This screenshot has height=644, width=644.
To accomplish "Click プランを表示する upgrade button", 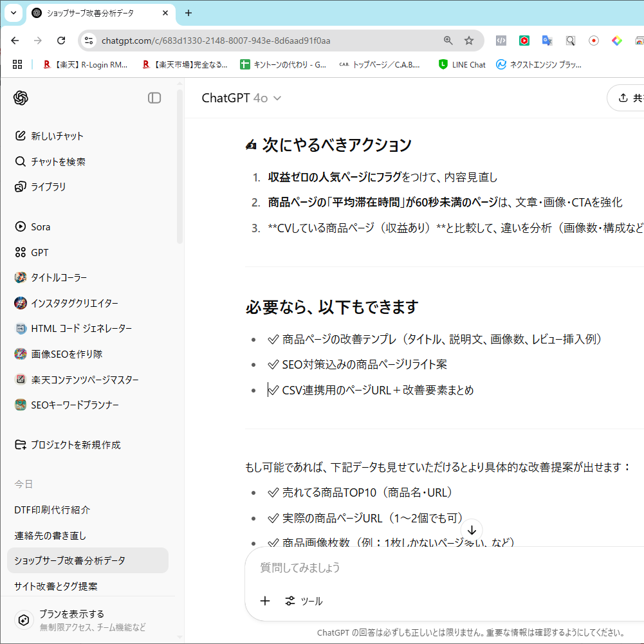I will coord(88,620).
